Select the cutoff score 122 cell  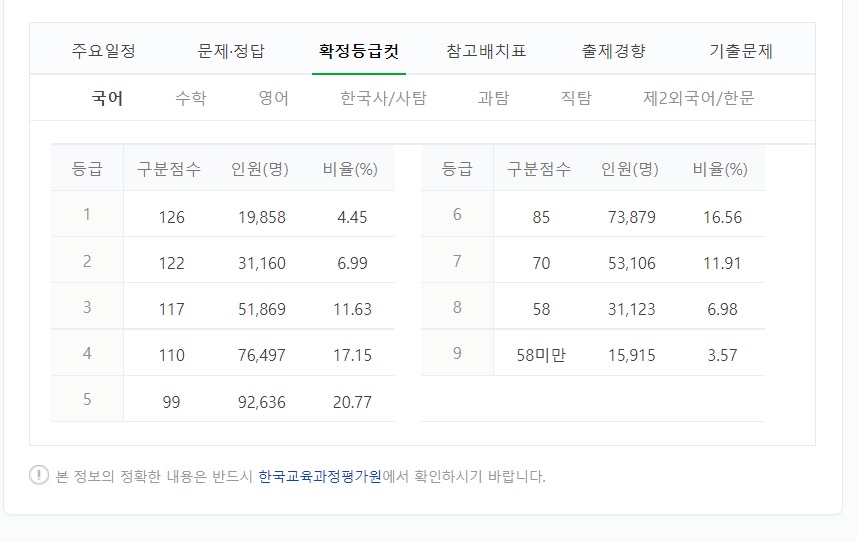pos(172,263)
